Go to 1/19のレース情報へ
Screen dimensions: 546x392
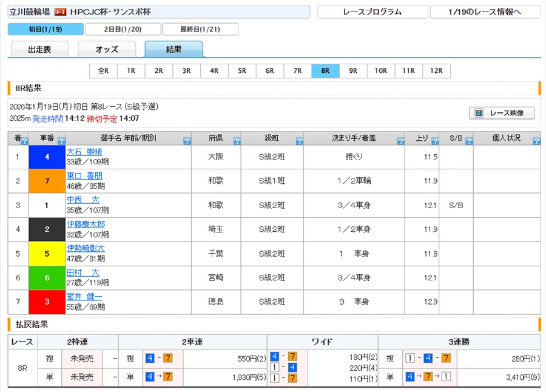(485, 12)
